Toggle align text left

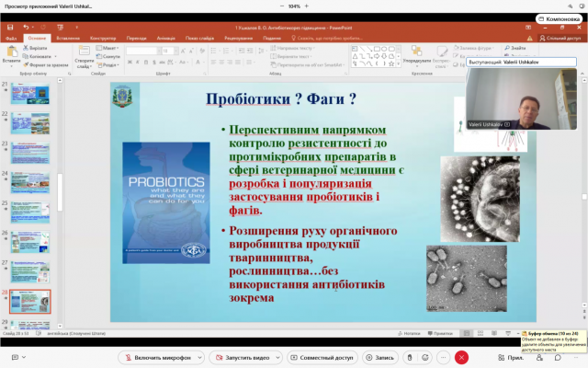(213, 62)
